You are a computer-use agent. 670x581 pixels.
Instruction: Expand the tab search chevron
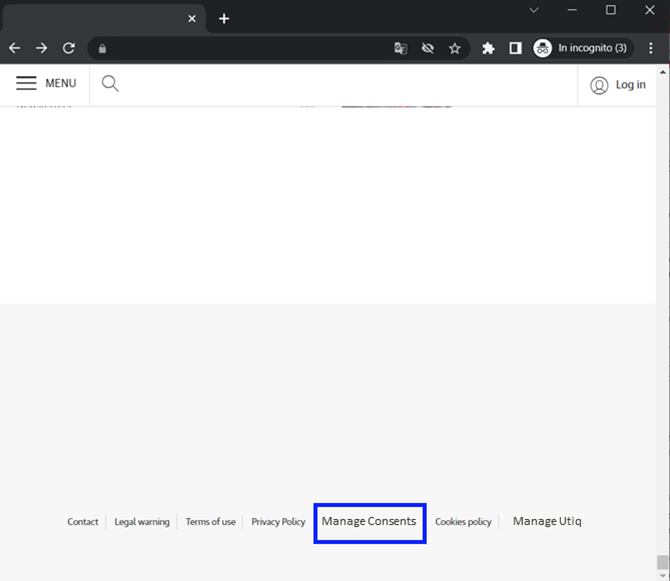click(x=534, y=10)
